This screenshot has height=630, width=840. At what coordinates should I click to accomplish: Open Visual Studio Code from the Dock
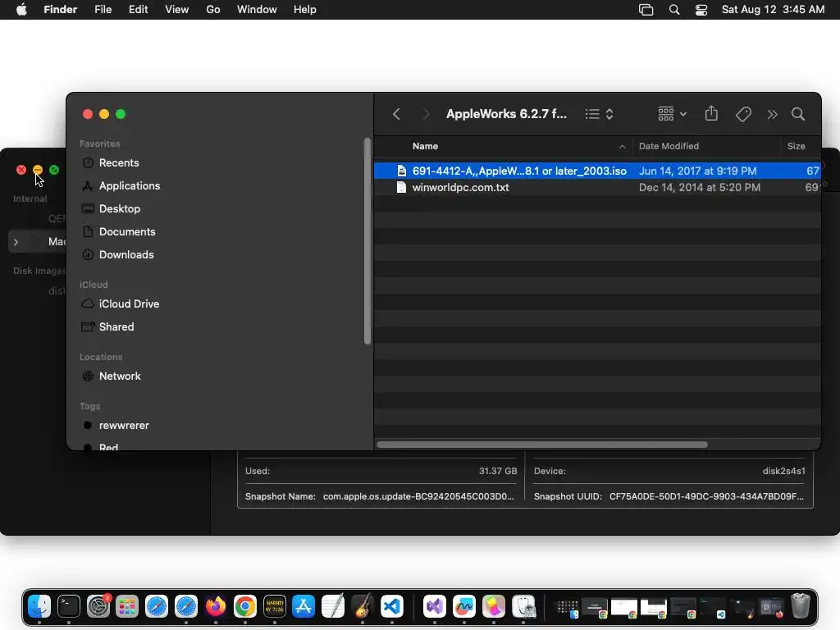(392, 606)
